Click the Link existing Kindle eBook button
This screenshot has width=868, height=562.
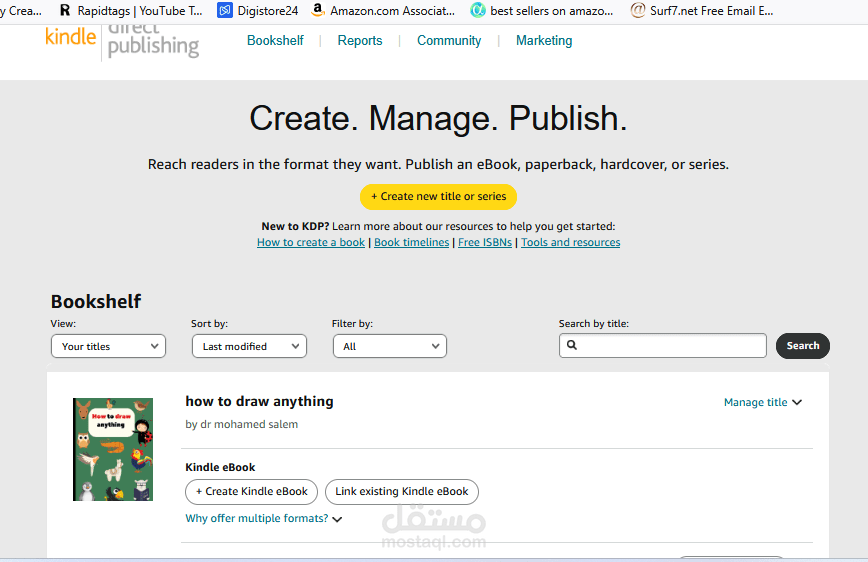coord(402,492)
